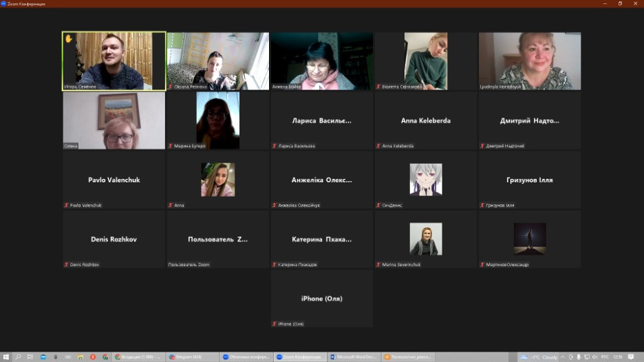Click muted mic icon next to Дмитрий Надточий label
Screen dimensions: 644x362
click(x=482, y=146)
